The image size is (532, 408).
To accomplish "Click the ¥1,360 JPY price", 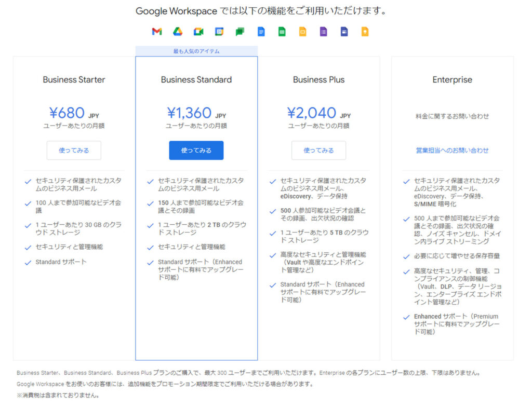I will point(196,113).
